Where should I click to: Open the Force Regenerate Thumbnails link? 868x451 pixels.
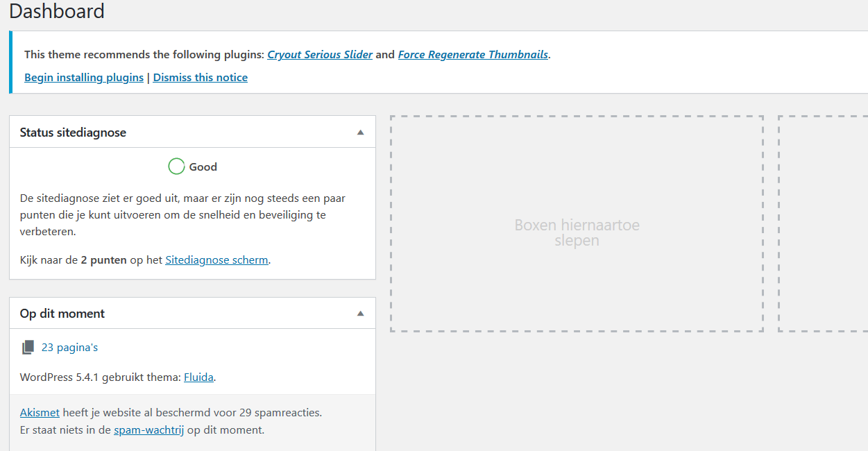point(473,54)
